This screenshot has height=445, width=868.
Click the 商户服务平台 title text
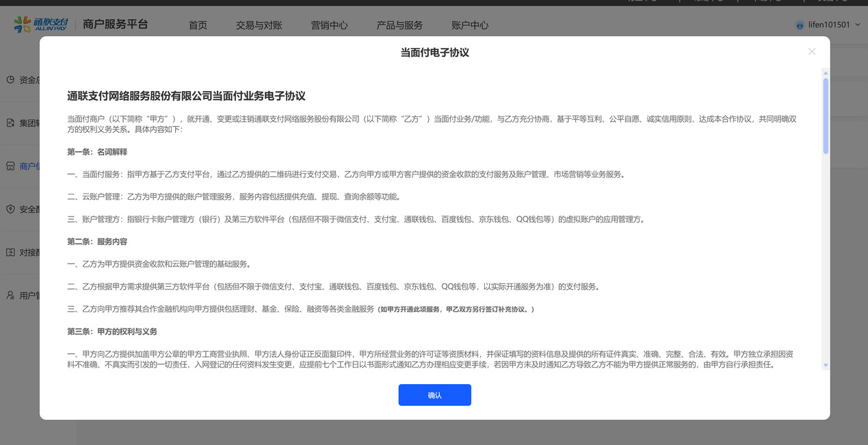[x=116, y=25]
